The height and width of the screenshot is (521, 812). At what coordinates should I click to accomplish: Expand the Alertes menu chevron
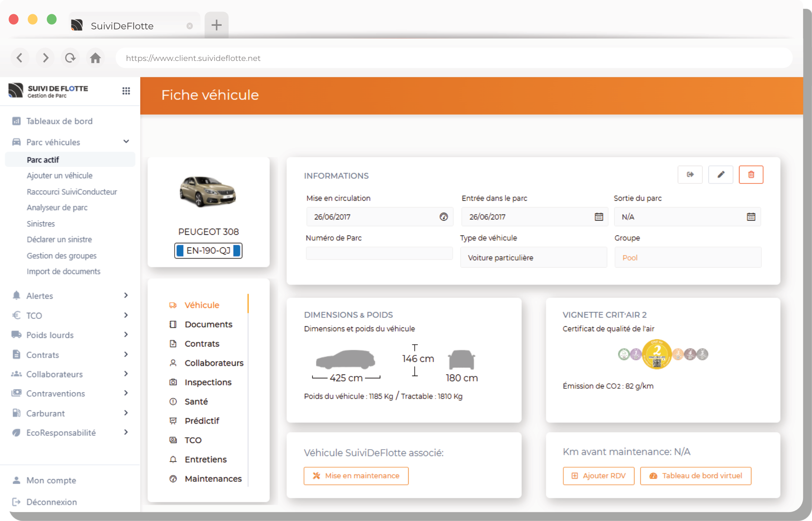click(126, 295)
